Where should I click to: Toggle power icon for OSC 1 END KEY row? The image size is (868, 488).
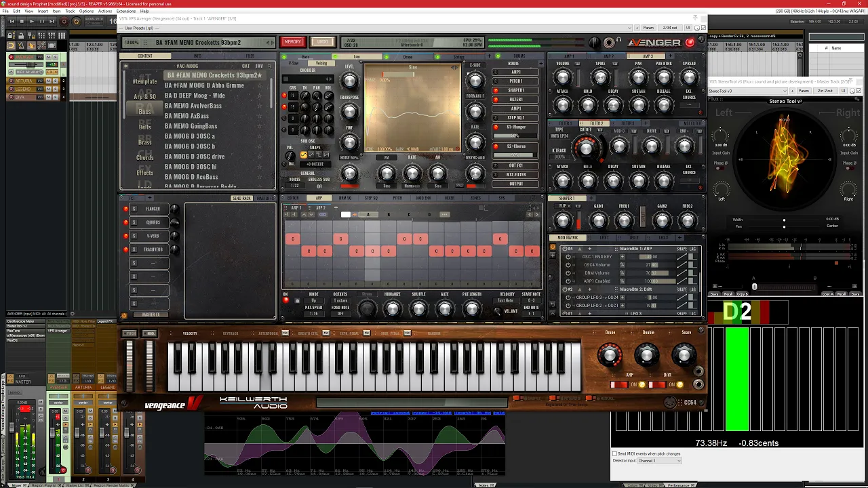click(568, 257)
